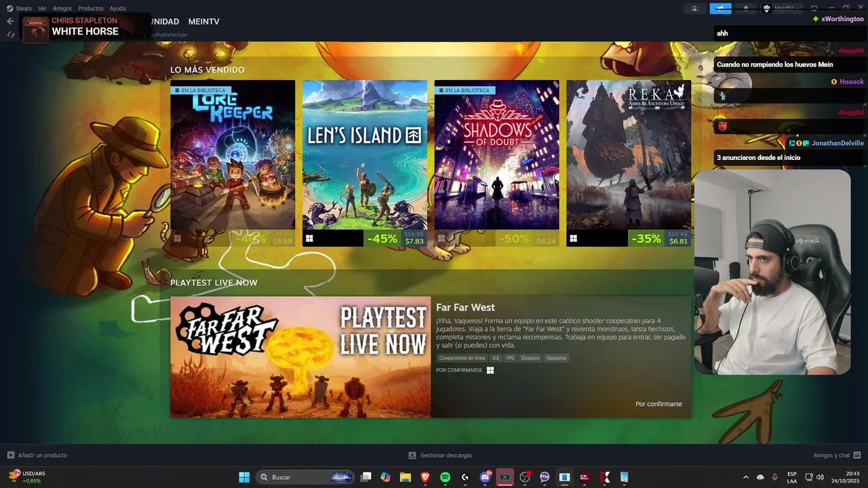The height and width of the screenshot is (488, 868).
Task: Click the EN LA BIBLIOTECA badge on Core Keeper
Action: pos(199,90)
